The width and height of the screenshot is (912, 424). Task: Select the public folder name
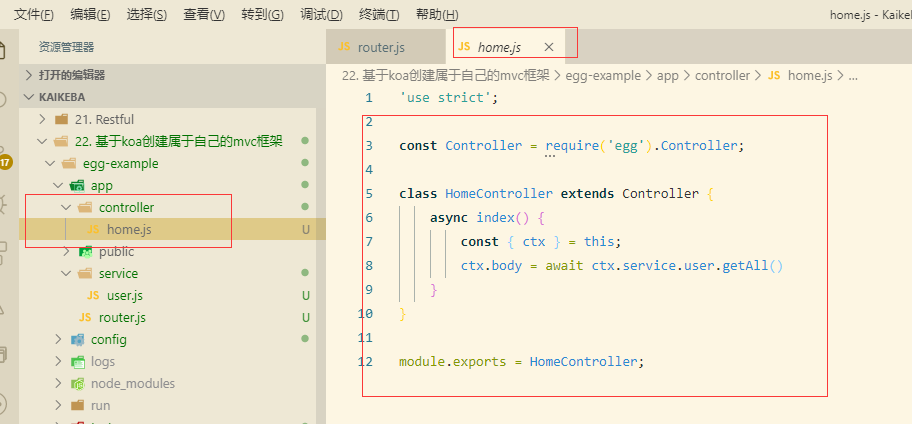point(116,251)
